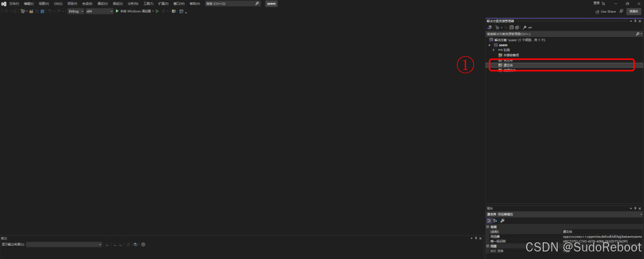Click the new project toolbar icon
The image size is (644, 259).
coord(22,11)
